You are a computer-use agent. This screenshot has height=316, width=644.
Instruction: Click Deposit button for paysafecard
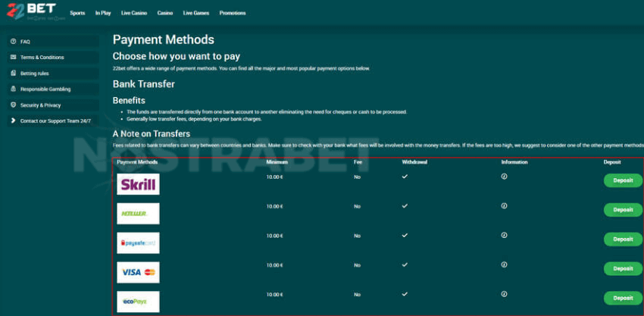click(x=623, y=239)
